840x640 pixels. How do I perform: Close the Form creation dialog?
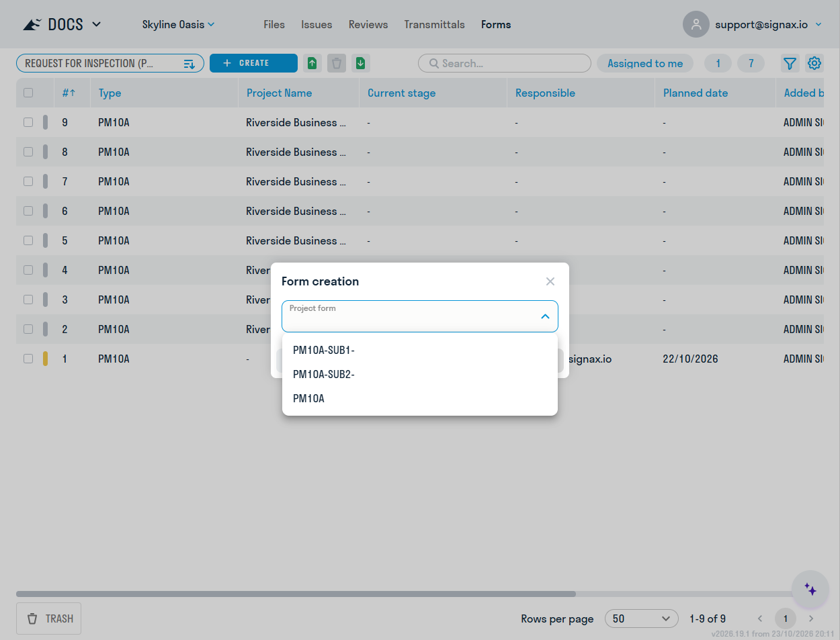(550, 281)
